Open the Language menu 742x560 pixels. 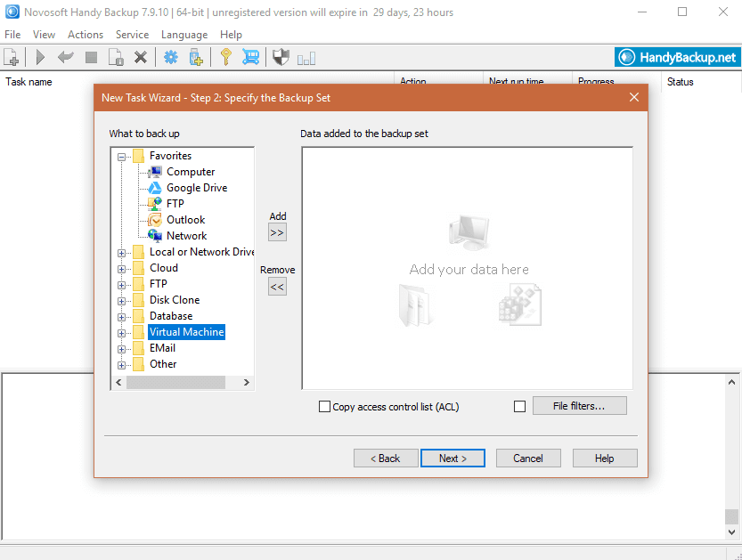pyautogui.click(x=184, y=35)
